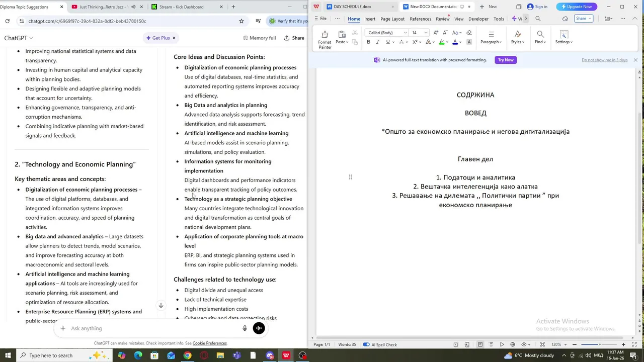Decrease font size with A- icon
Viewport: 644px width, 362px height.
point(445,33)
